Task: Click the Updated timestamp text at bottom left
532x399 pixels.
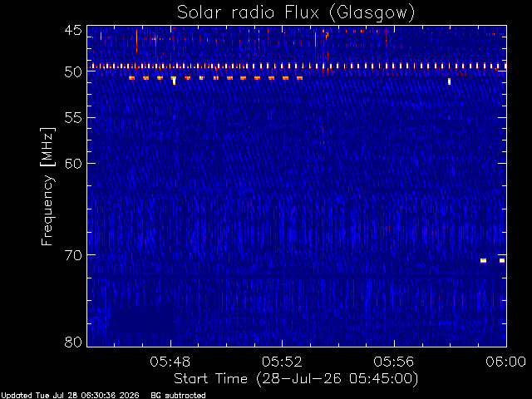Action: [70, 396]
